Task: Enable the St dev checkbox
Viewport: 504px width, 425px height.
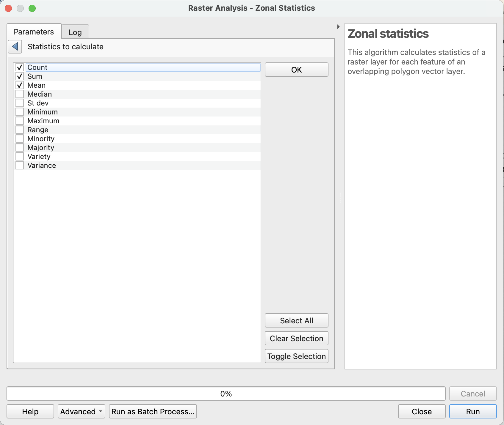Action: point(20,103)
